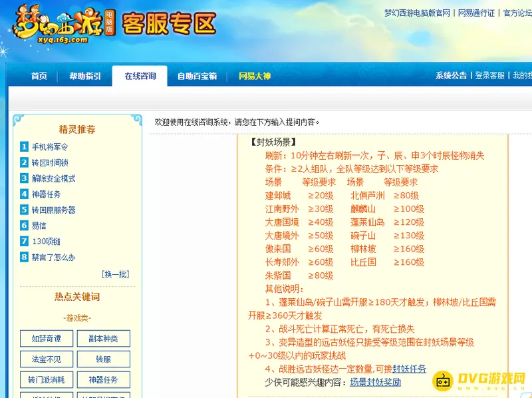Click the -游戏类- category label
Image resolution: width=532 pixels, height=398 pixels.
click(77, 318)
